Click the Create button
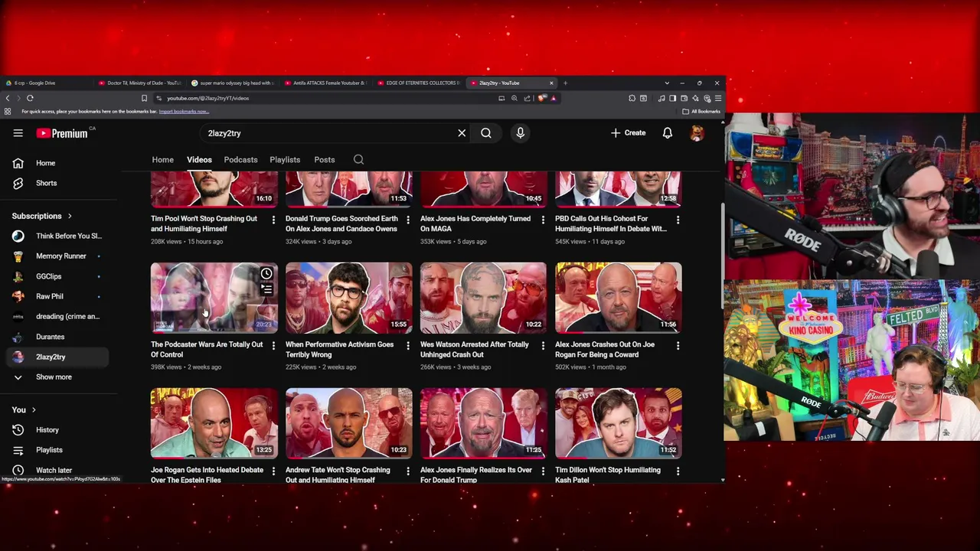980x551 pixels. point(629,133)
